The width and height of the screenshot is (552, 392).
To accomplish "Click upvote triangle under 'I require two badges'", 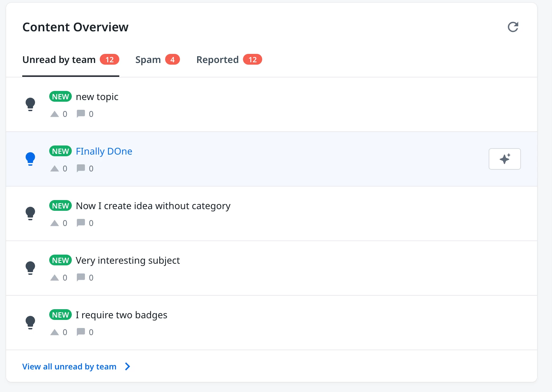I will (x=55, y=332).
